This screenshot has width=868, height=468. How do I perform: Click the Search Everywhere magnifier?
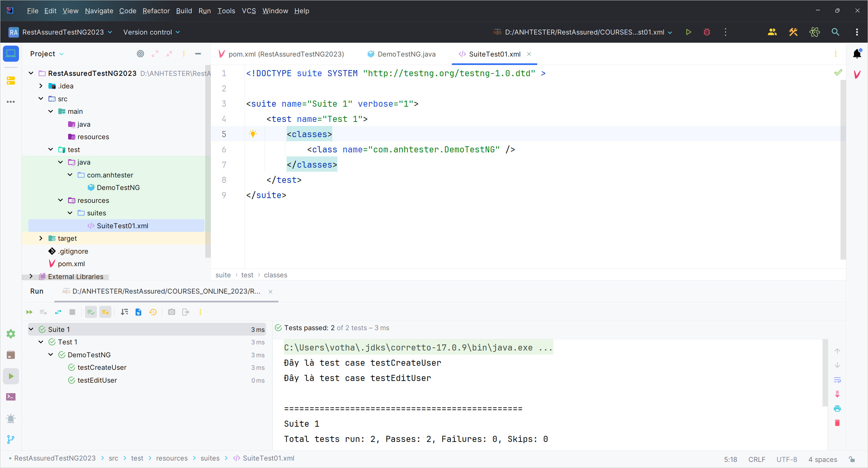tap(835, 32)
